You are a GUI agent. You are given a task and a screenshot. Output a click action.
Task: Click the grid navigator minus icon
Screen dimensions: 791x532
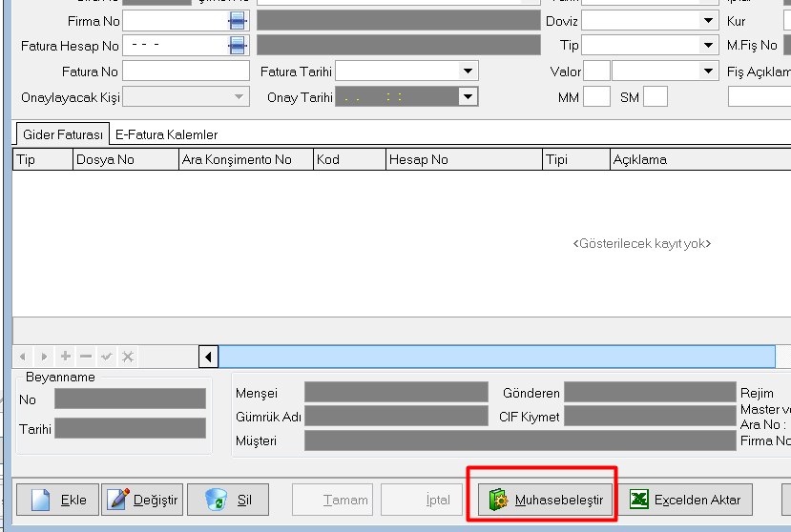point(86,357)
